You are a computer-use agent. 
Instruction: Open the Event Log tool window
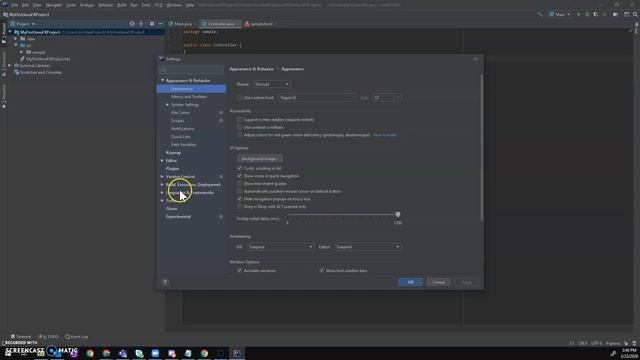77,337
